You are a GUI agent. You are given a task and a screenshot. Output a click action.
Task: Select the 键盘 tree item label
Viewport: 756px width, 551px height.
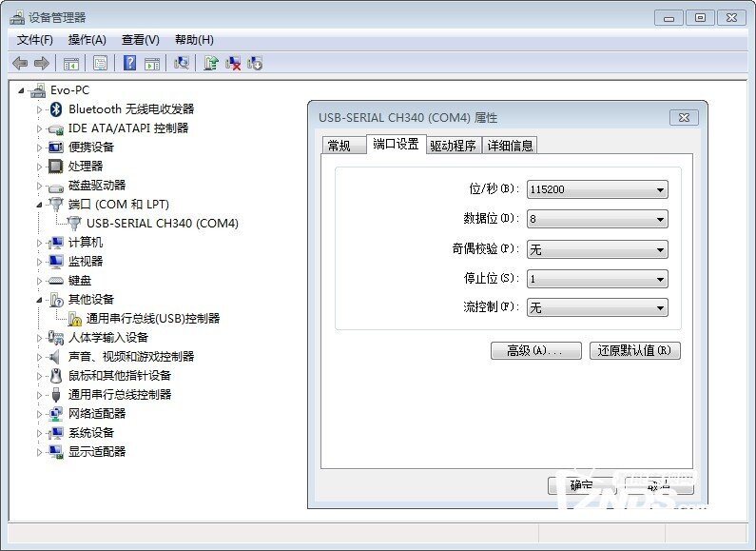80,281
